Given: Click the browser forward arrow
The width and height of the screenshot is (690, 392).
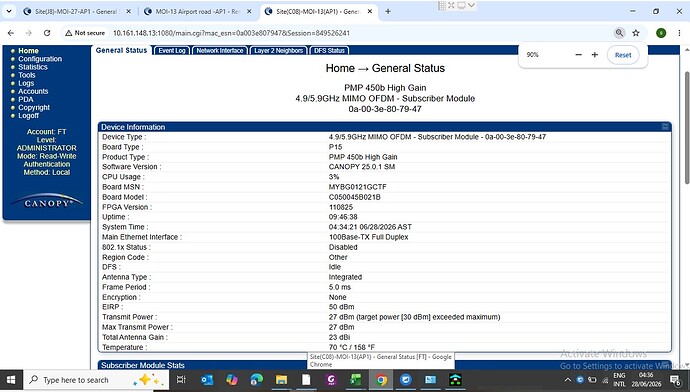Looking at the screenshot, I should (29, 33).
